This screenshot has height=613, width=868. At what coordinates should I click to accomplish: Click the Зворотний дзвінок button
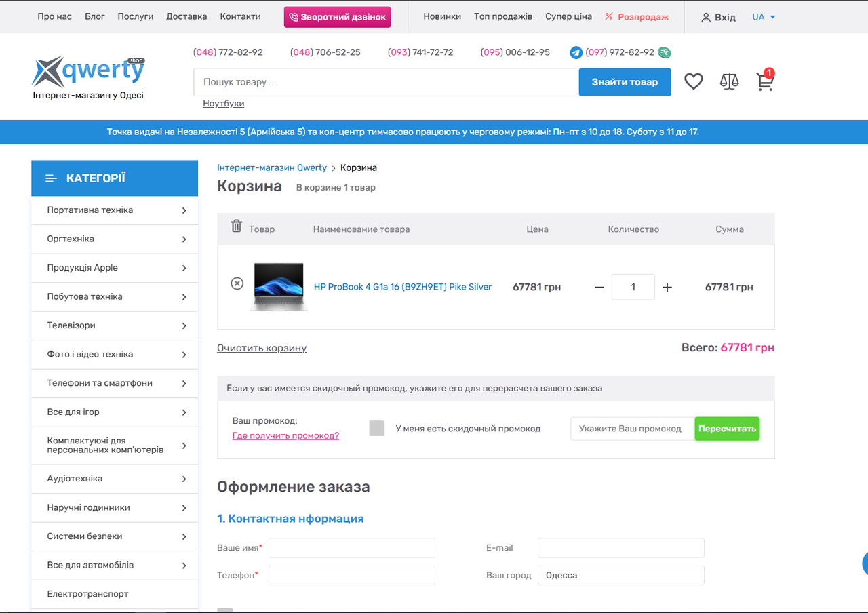pyautogui.click(x=337, y=17)
